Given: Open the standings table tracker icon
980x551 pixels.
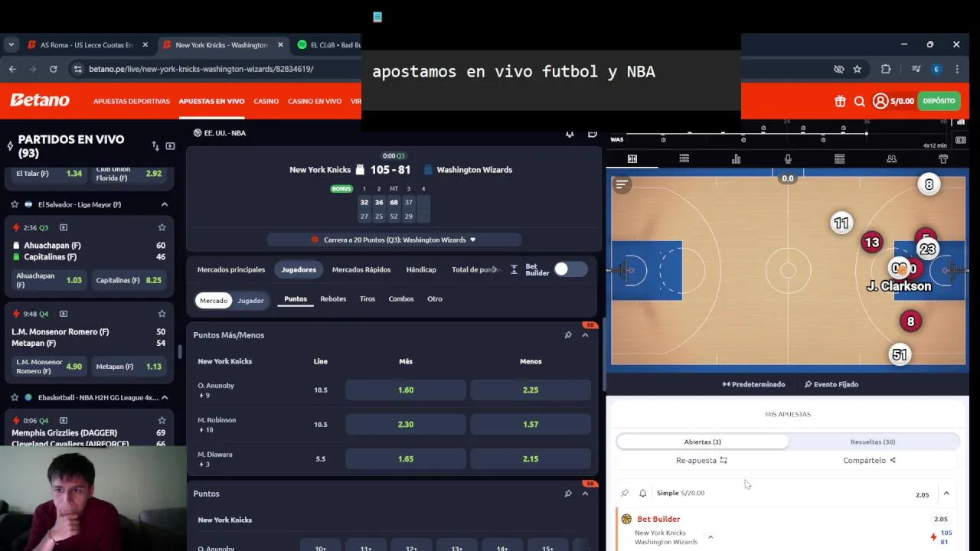Looking at the screenshot, I should [839, 159].
